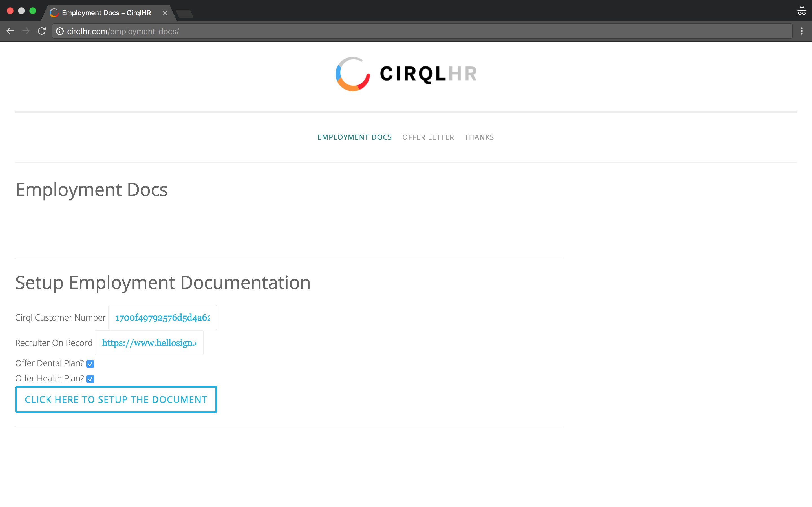Viewport: 812px width, 507px height.
Task: Open the Thanks nav link
Action: click(479, 137)
